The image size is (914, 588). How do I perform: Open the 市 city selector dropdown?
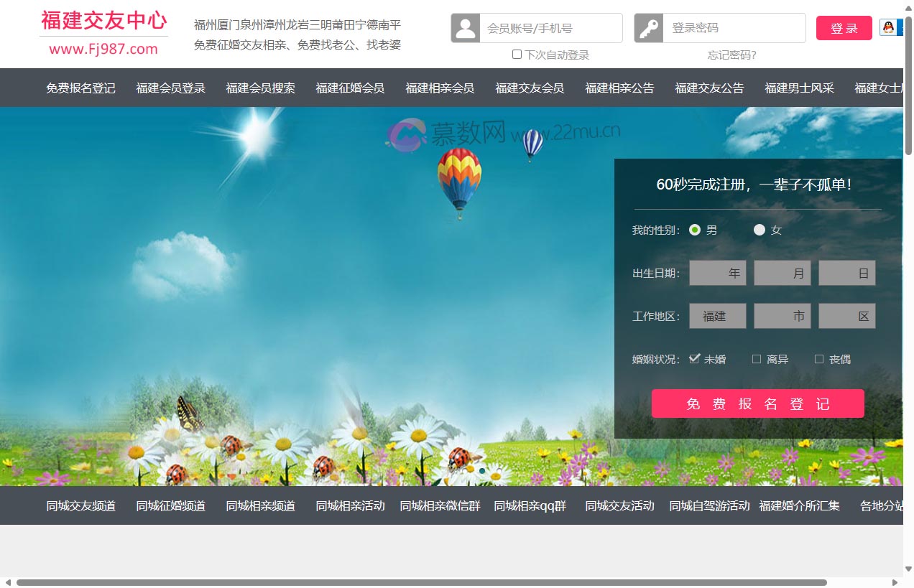coord(782,316)
